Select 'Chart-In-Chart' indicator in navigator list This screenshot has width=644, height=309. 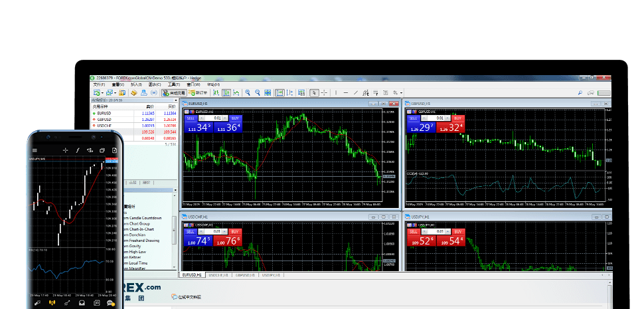142,229
